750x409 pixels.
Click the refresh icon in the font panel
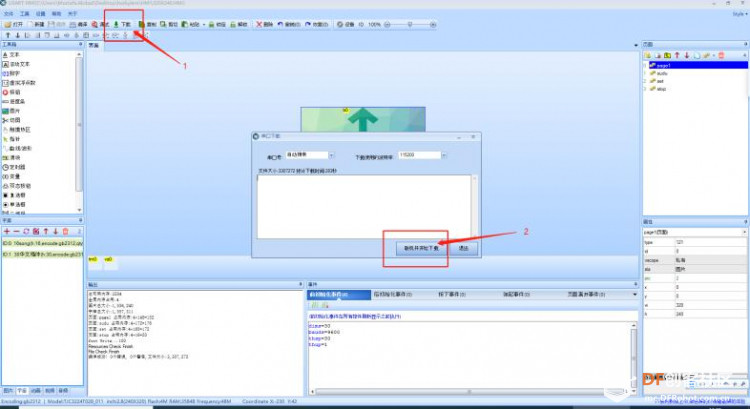26,232
